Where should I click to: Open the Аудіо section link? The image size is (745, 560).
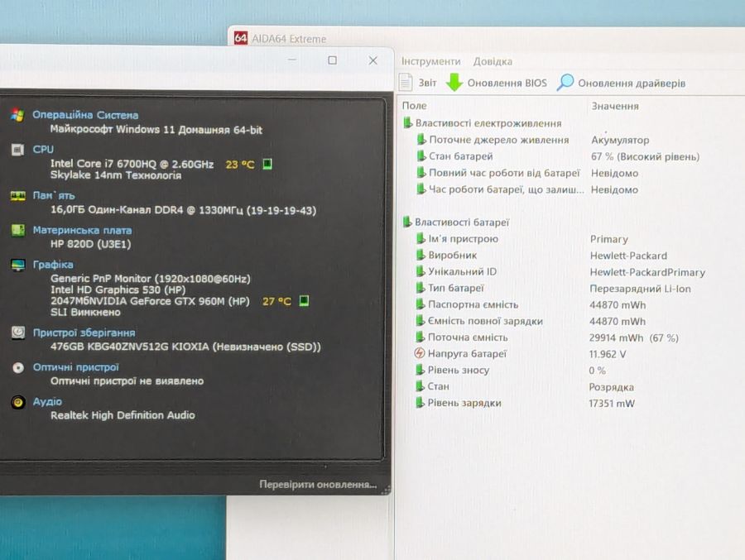click(x=47, y=401)
